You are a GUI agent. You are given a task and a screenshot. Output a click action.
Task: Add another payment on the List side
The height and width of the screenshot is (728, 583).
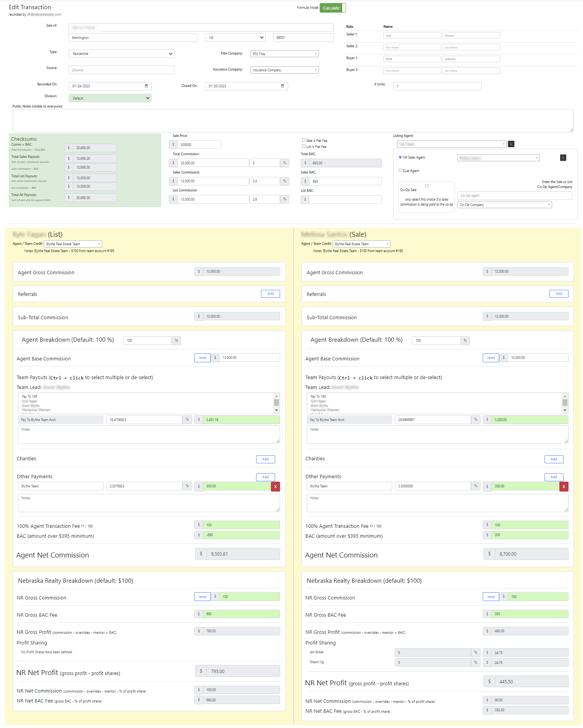[266, 477]
